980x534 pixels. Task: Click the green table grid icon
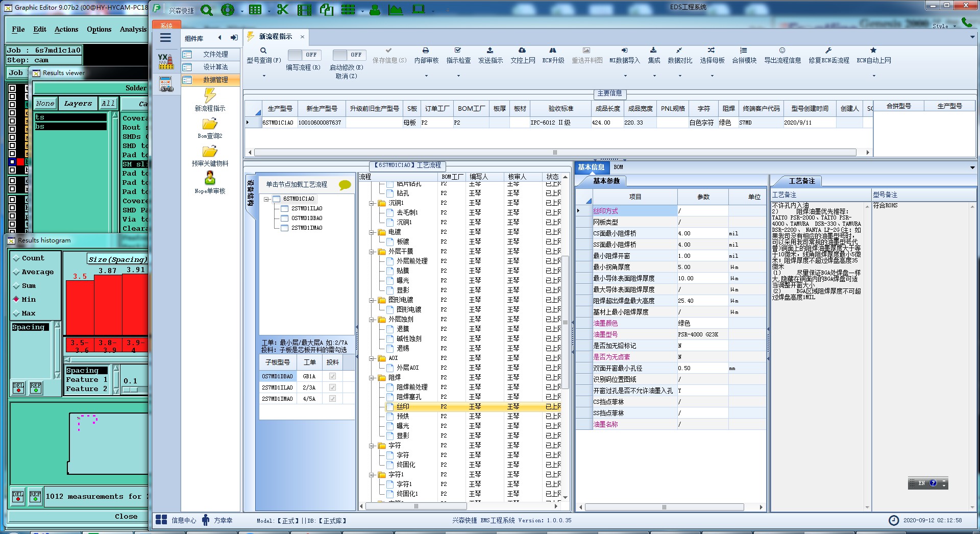coord(255,10)
